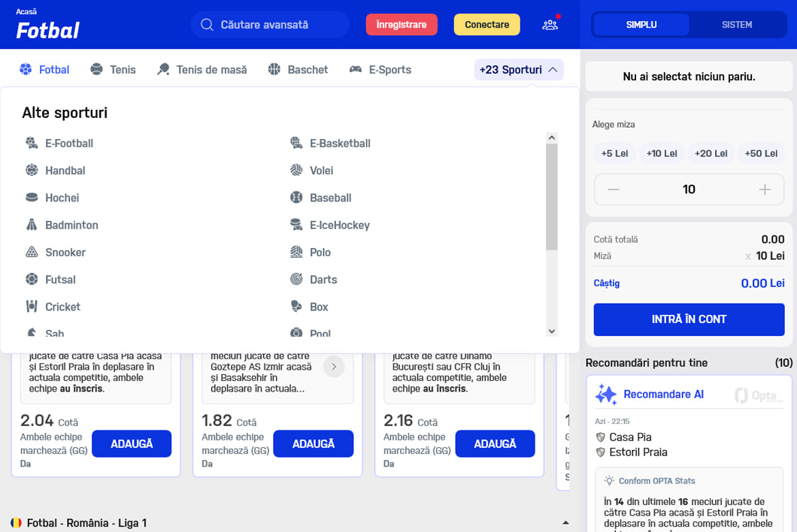Expand the next recommendation with the arrow
This screenshot has width=797, height=532.
334,368
